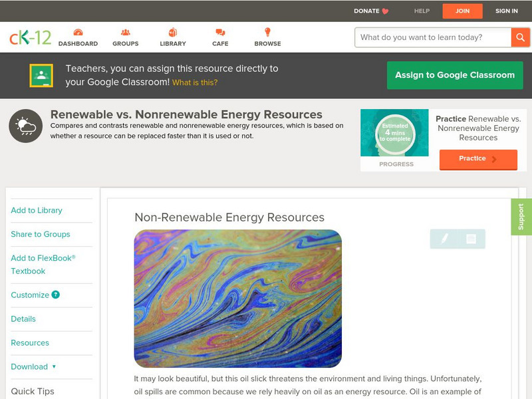Open the Browse menu

point(267,37)
